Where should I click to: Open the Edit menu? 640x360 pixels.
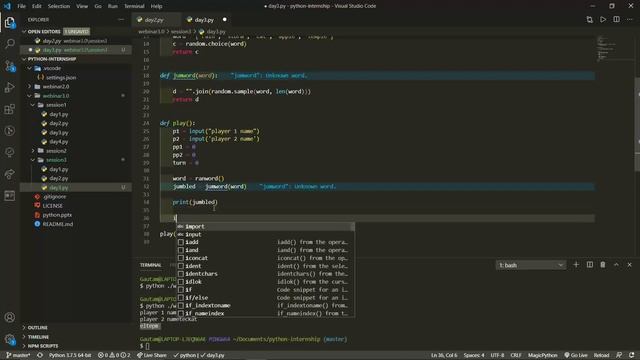tap(37, 6)
